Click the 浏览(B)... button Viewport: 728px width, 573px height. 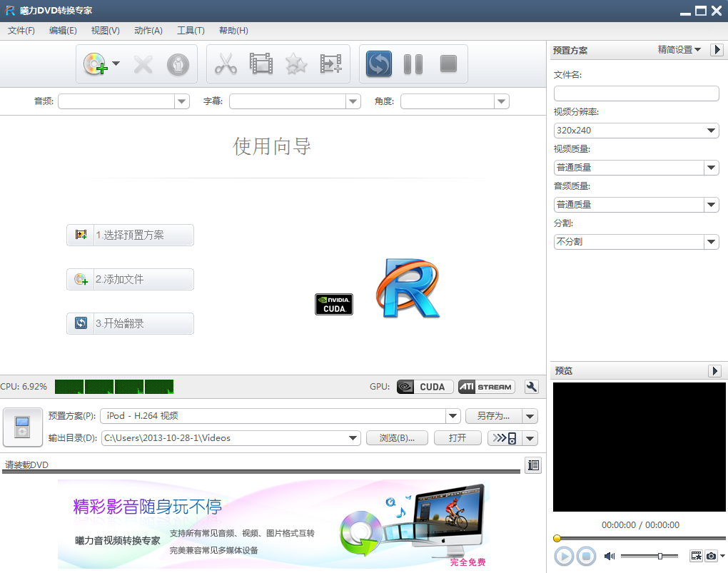click(x=397, y=438)
